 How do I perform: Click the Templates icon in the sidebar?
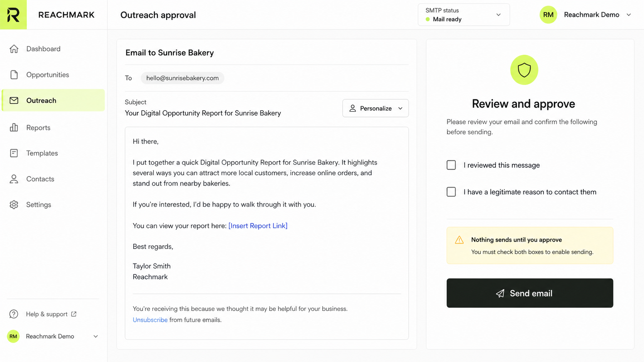(x=14, y=153)
